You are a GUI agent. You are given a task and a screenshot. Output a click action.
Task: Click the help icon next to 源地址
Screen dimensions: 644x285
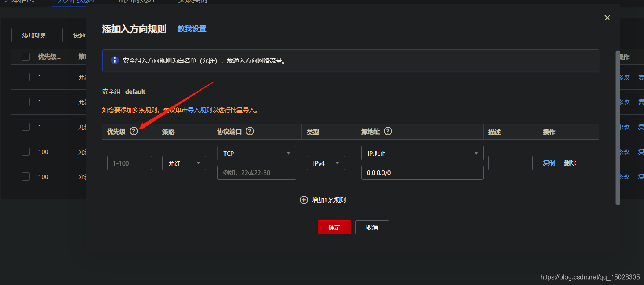(x=388, y=131)
